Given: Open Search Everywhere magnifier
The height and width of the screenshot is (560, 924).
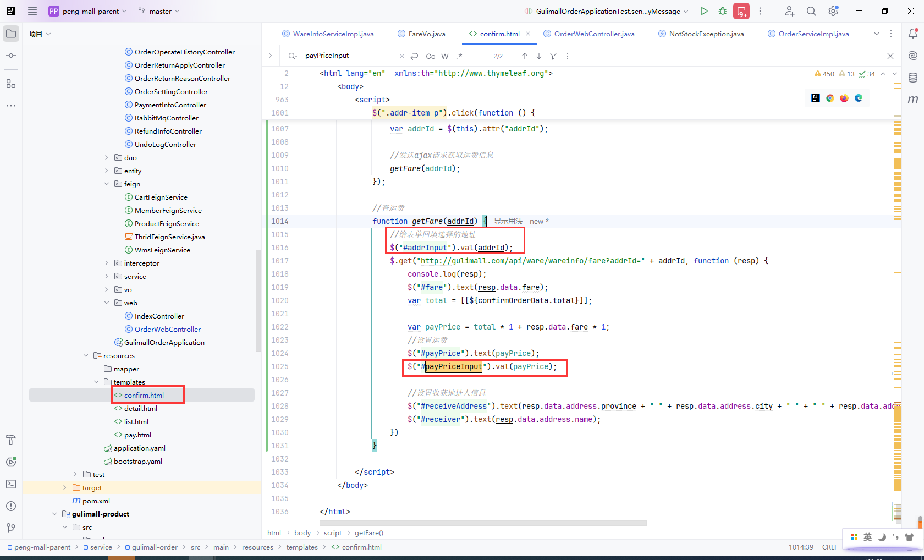Looking at the screenshot, I should point(811,11).
